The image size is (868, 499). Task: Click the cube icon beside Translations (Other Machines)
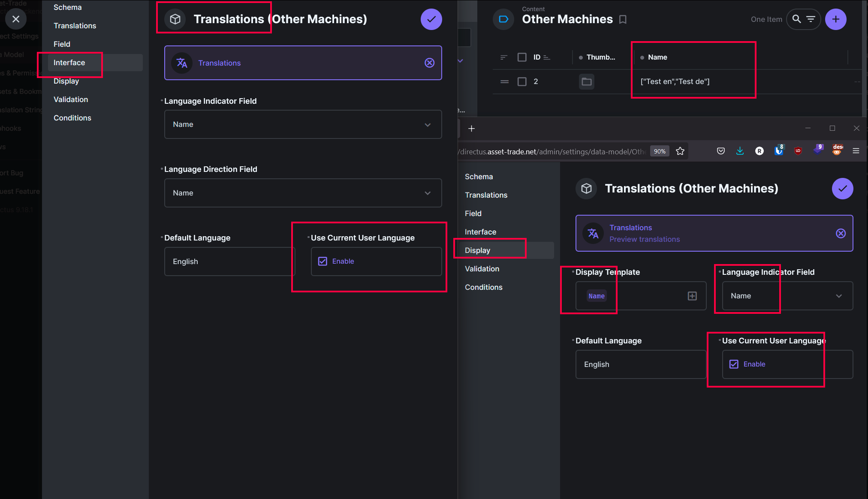175,19
